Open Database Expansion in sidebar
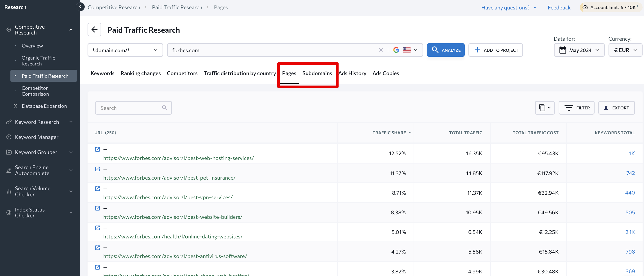 coord(44,106)
